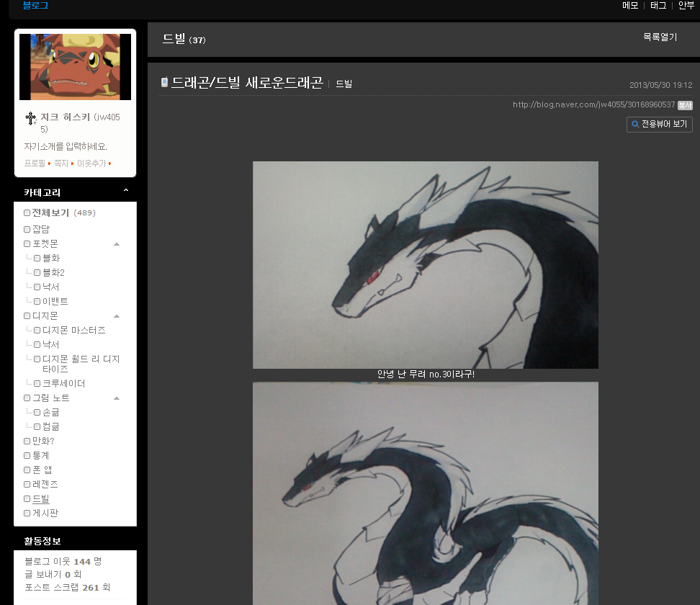Collapse the 포켓몬 category subtree
This screenshot has width=700, height=605.
(117, 244)
